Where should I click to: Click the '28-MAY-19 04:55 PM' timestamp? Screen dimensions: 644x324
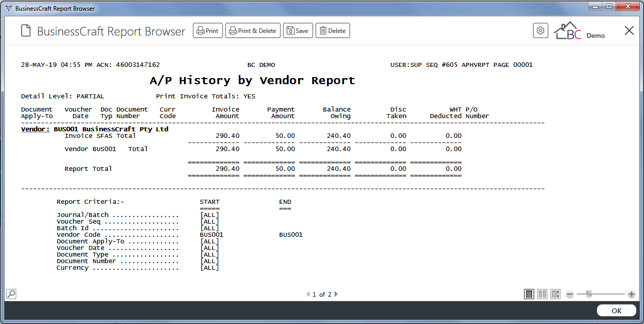coord(57,65)
